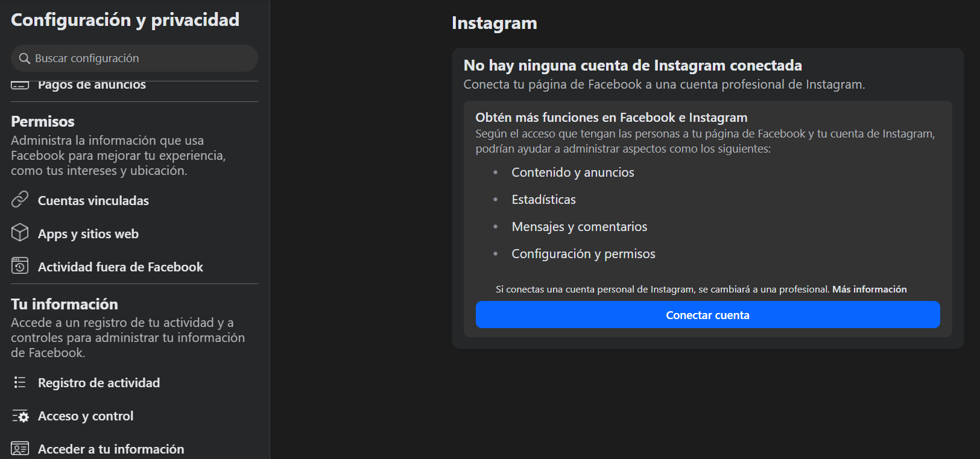Click the Permisos section heading
This screenshot has height=459, width=980.
[43, 122]
